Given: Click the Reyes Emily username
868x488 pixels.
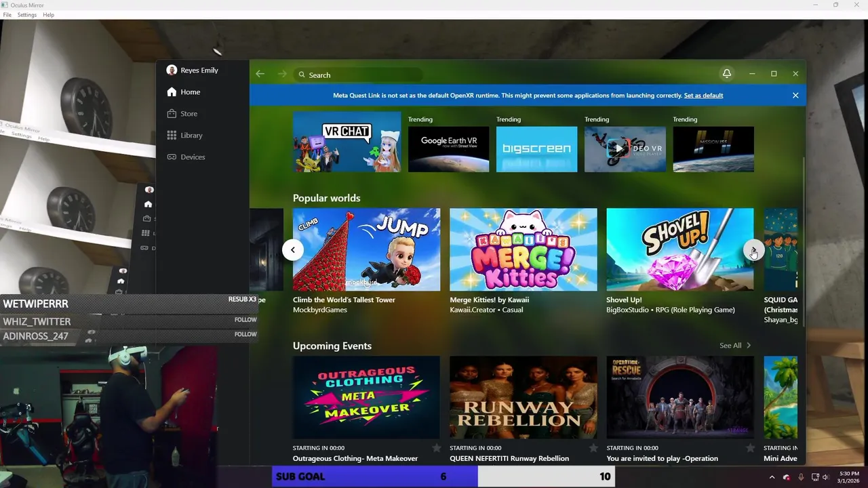Looking at the screenshot, I should point(199,70).
